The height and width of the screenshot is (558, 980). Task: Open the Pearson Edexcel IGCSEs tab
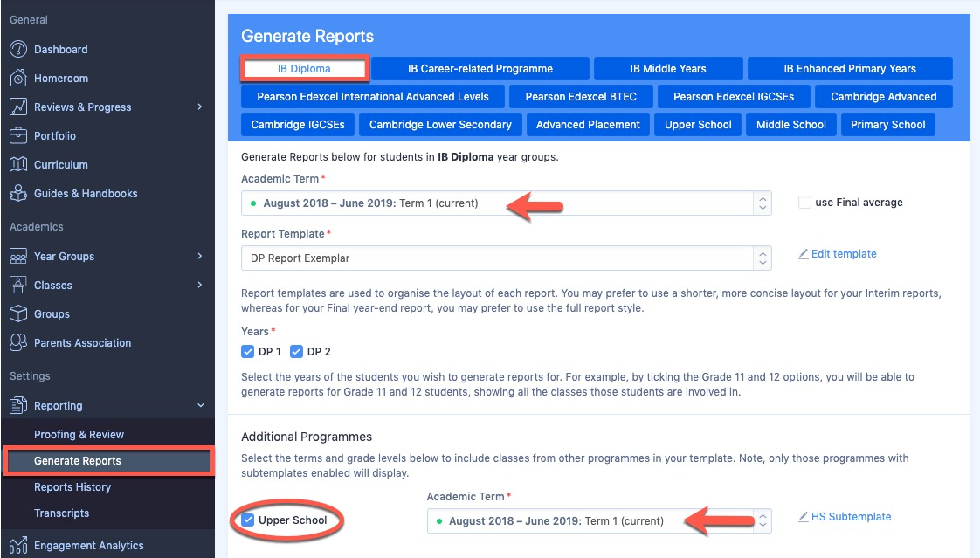tap(734, 97)
